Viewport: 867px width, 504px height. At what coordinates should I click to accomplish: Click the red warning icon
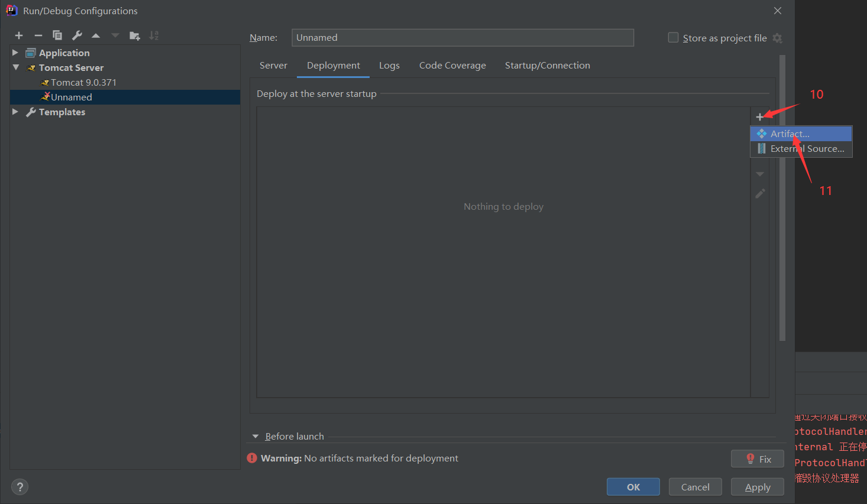pos(252,458)
